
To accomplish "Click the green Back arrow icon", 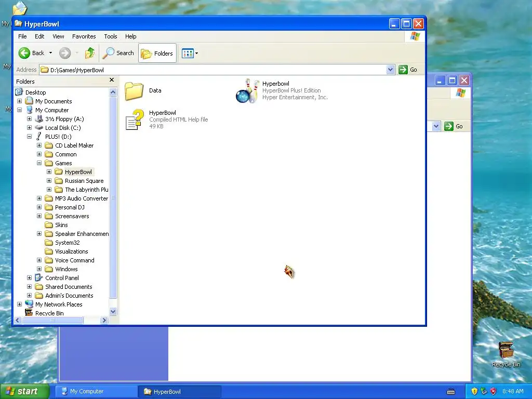I will (x=24, y=53).
